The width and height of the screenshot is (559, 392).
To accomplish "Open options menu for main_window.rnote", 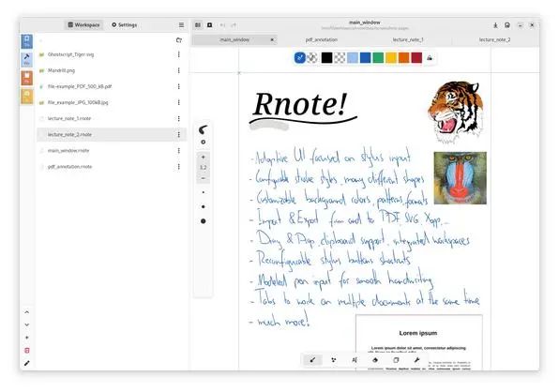I will (x=178, y=151).
